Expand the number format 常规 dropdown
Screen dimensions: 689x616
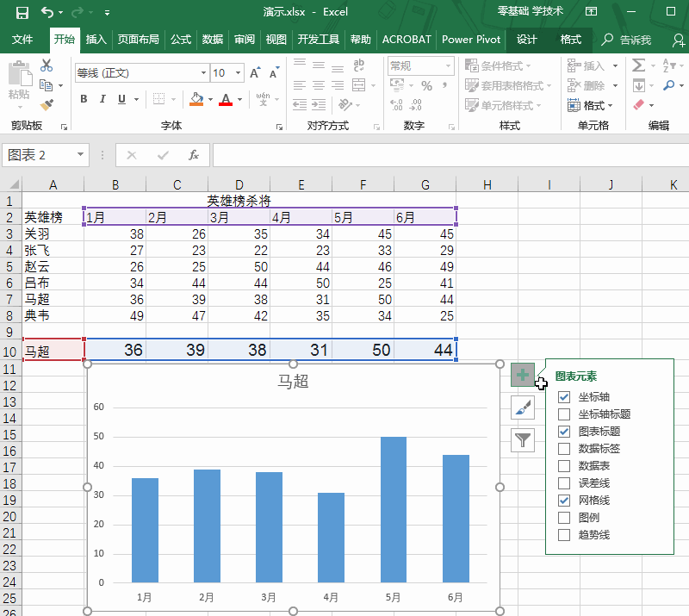coord(448,66)
